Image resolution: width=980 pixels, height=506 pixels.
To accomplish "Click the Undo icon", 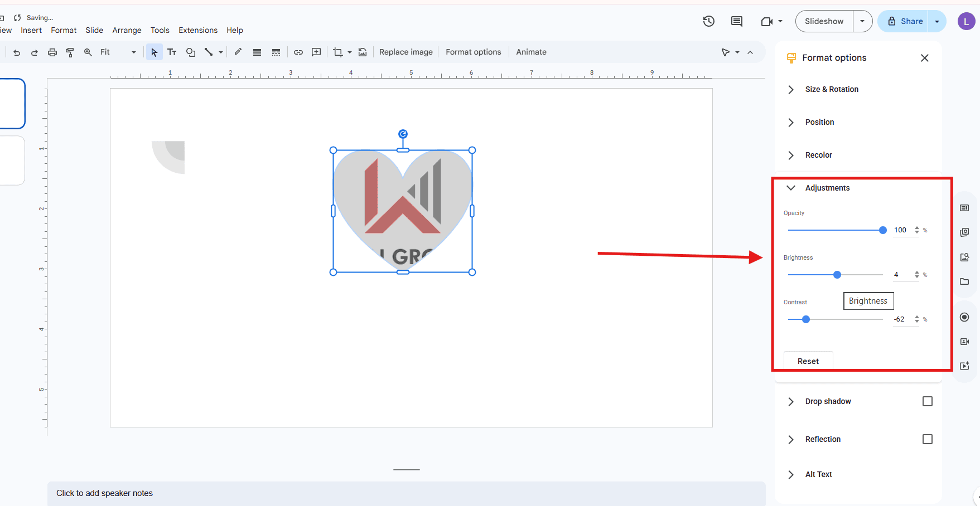I will tap(17, 52).
